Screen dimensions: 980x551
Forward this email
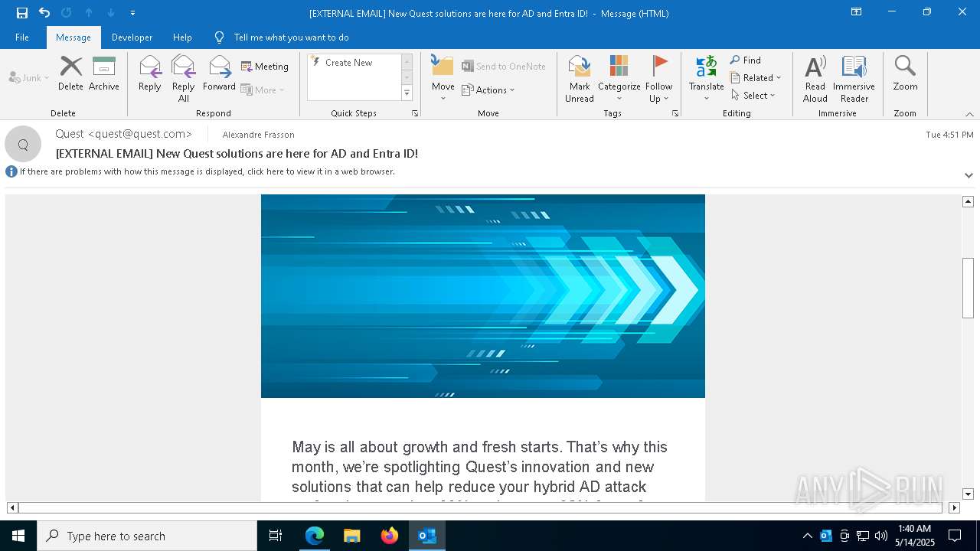220,73
